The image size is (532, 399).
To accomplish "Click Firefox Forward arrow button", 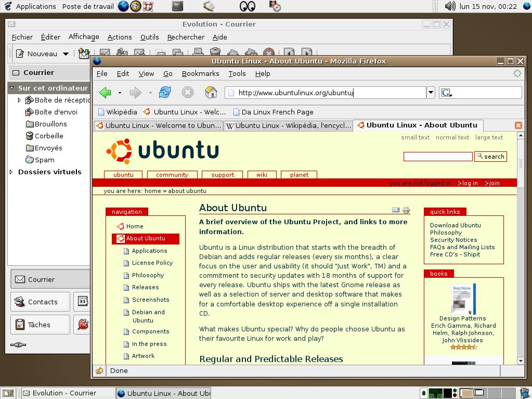I will [x=135, y=92].
